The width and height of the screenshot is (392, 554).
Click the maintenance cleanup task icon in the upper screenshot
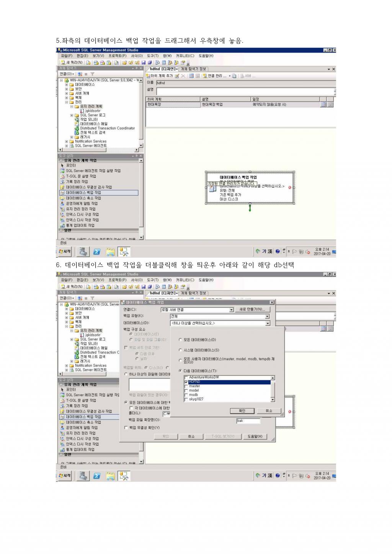pyautogui.click(x=62, y=209)
